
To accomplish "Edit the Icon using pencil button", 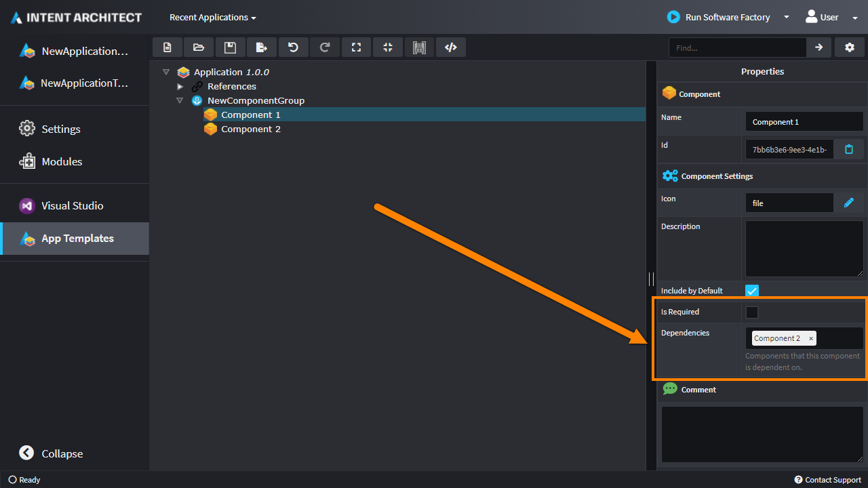I will pyautogui.click(x=848, y=203).
